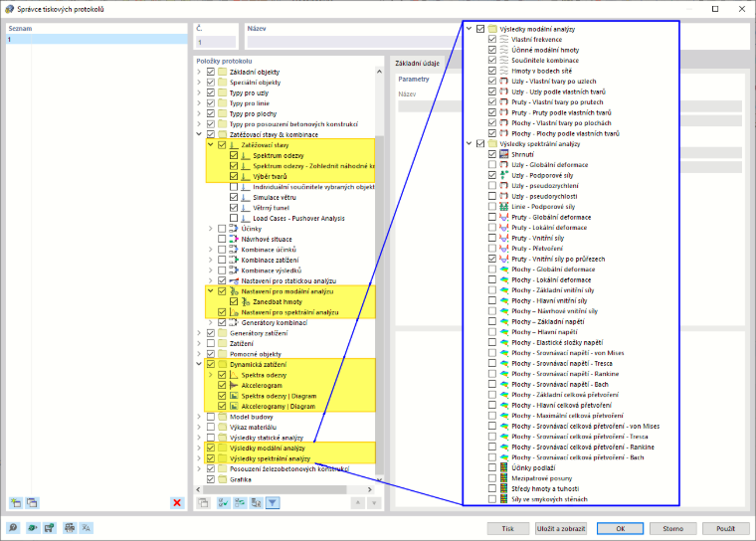Collapse the Dynamická zatížení node
This screenshot has height=541, width=756.
199,365
